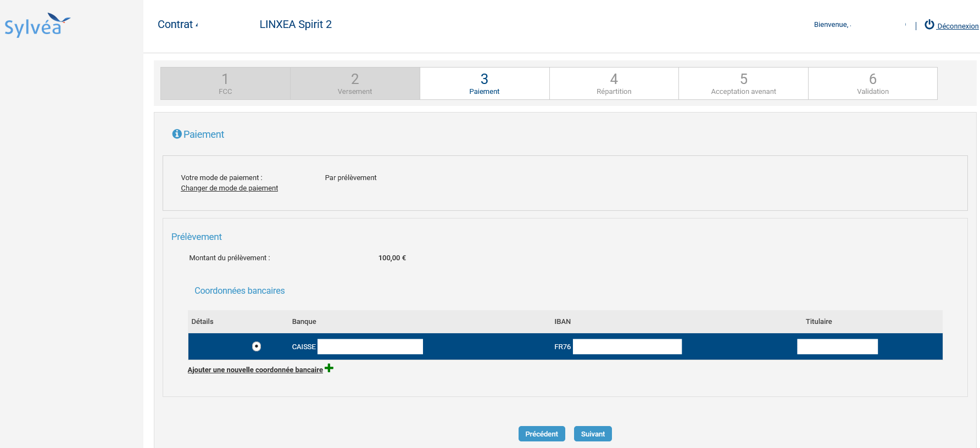Click the IBAN column header

563,322
